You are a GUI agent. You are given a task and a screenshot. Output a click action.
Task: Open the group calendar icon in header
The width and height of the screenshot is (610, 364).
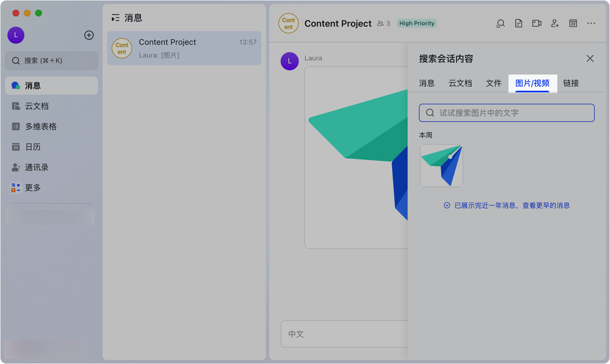(x=573, y=23)
